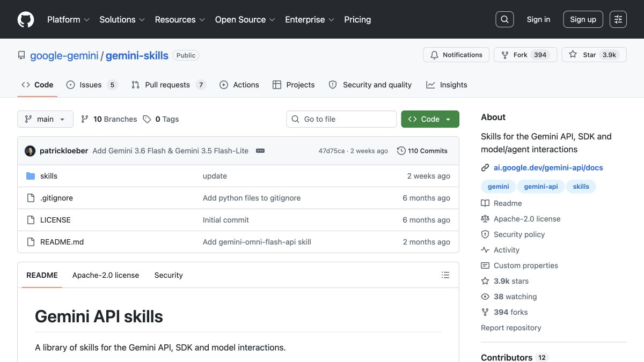
Task: Click the gemini-api topic tag
Action: [541, 187]
